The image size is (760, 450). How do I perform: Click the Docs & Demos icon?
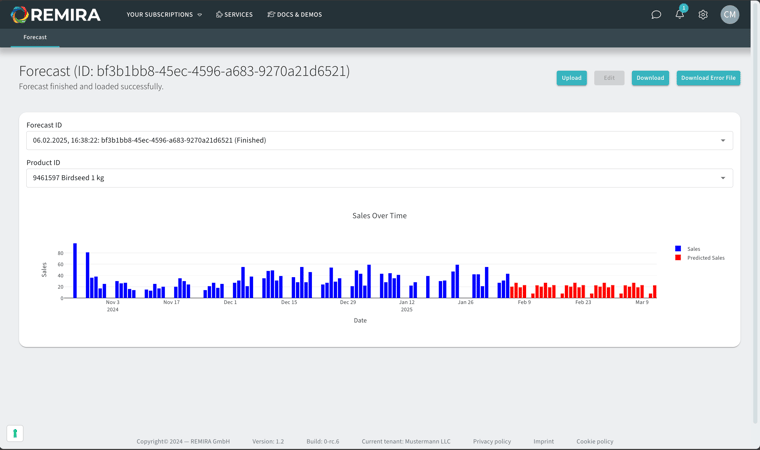click(271, 15)
